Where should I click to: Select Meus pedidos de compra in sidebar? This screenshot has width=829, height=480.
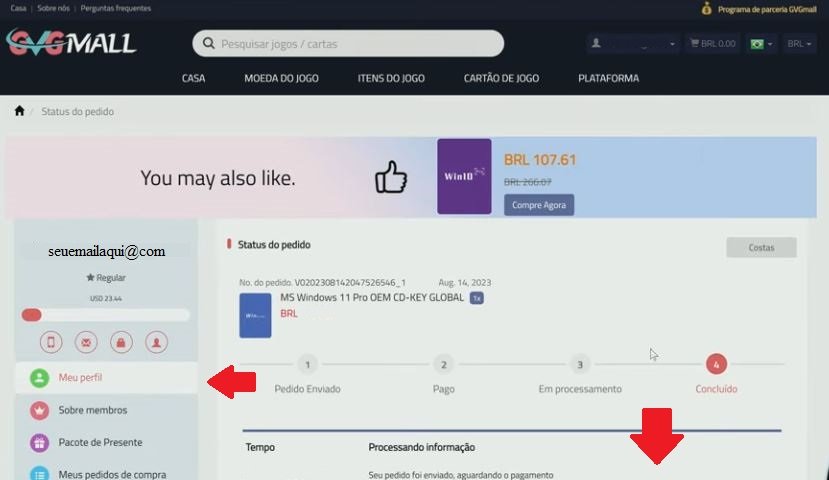[106, 474]
